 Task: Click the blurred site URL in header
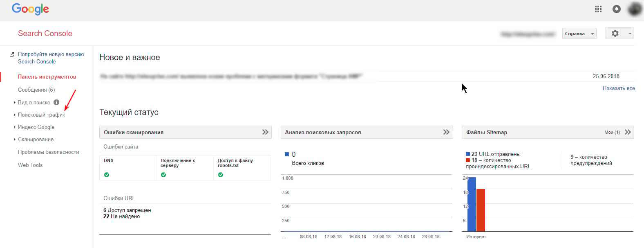click(528, 34)
